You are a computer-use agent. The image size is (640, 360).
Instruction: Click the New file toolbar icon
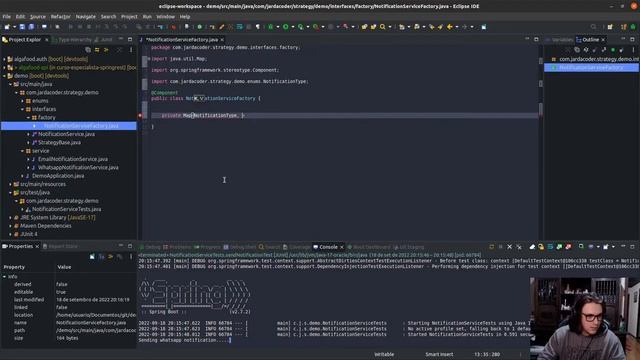(7, 27)
